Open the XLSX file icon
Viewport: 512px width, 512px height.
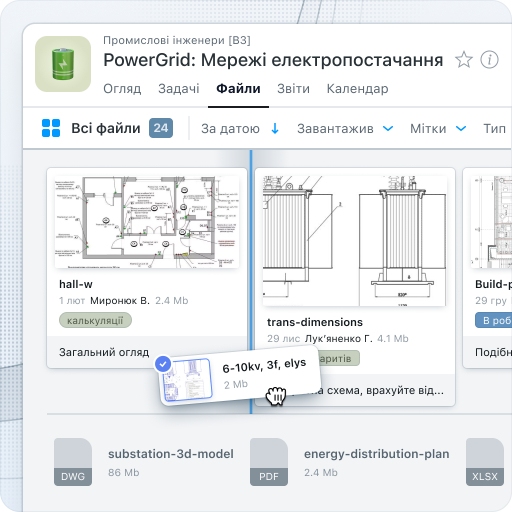pyautogui.click(x=485, y=462)
